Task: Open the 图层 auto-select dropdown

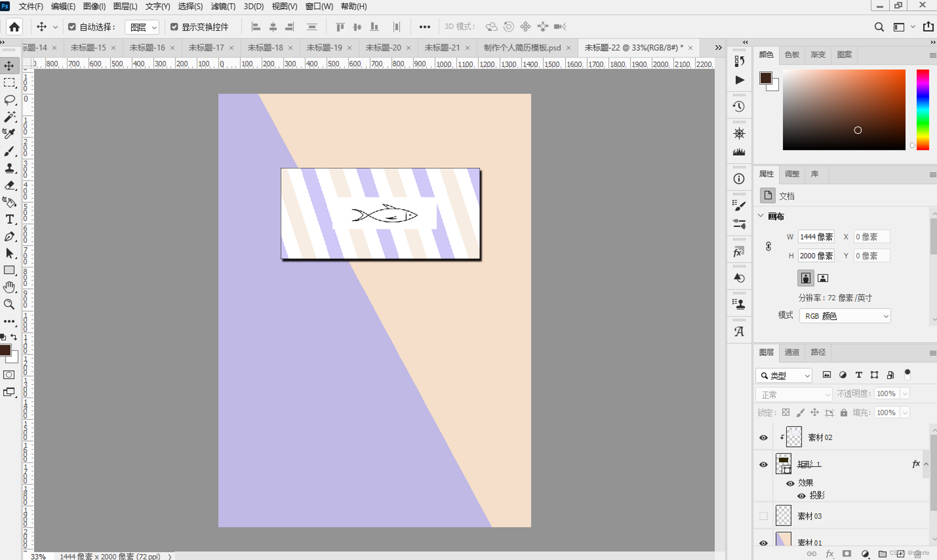Action: pyautogui.click(x=142, y=27)
